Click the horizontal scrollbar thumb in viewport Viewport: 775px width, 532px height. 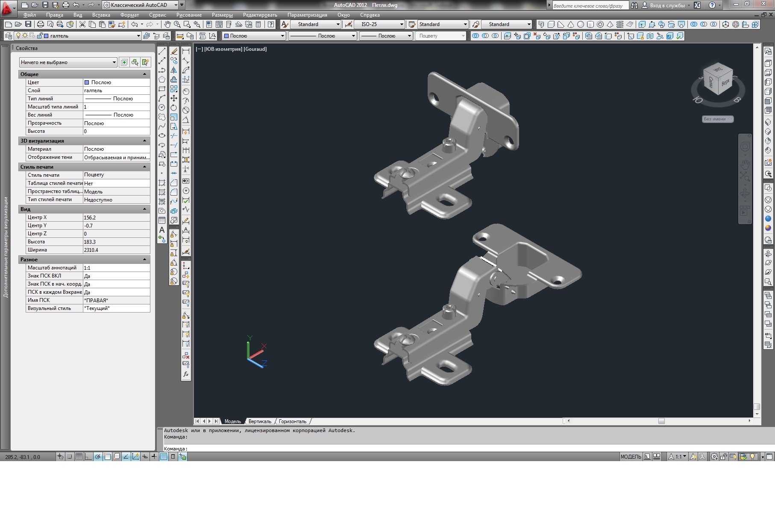[661, 421]
